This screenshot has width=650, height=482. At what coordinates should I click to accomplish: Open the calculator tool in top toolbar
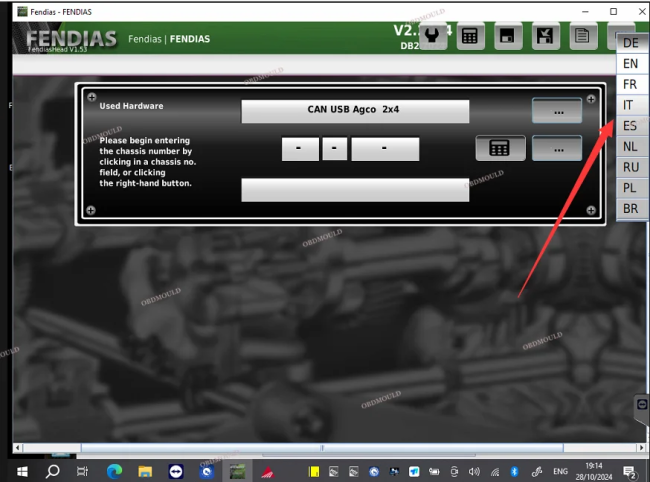[470, 36]
